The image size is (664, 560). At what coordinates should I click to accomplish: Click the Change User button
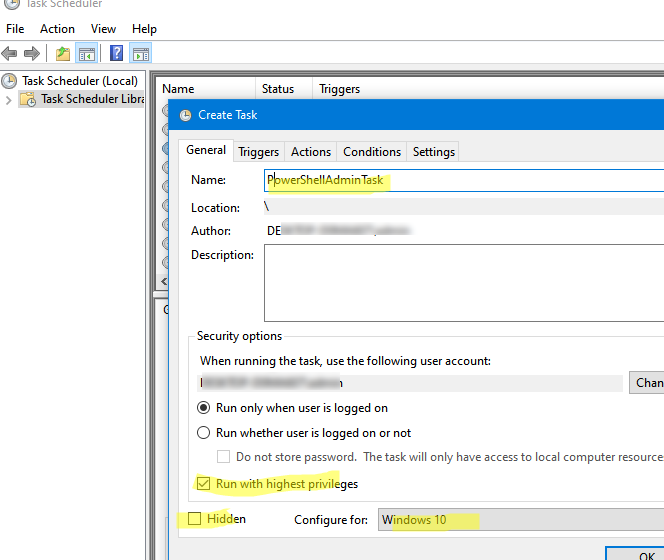(647, 383)
